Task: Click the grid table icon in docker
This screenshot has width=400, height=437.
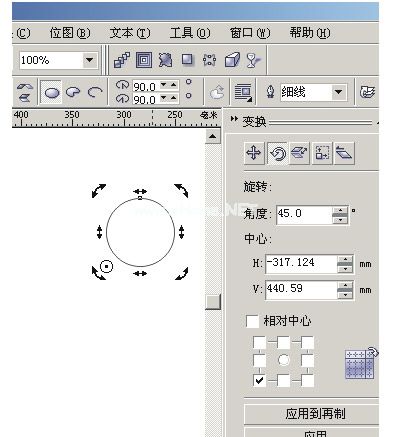Action: coord(362,363)
